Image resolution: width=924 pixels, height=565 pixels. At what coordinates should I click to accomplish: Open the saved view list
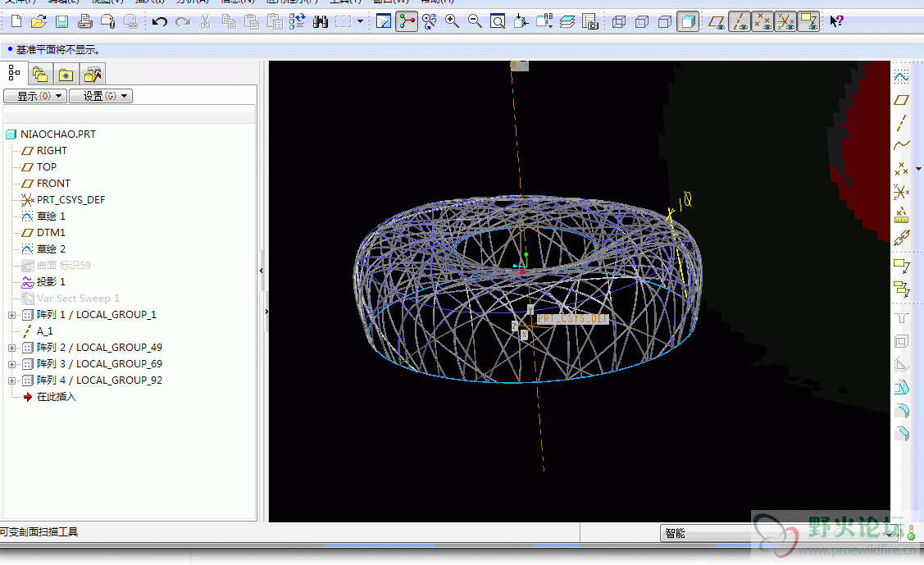[x=544, y=22]
